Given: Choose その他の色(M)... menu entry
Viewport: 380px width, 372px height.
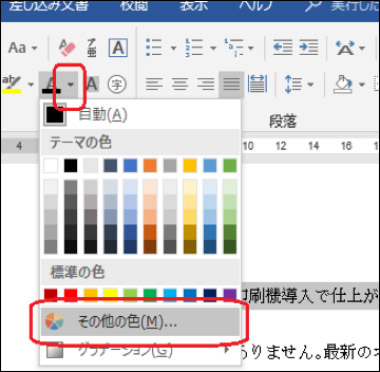Looking at the screenshot, I should coord(140,321).
